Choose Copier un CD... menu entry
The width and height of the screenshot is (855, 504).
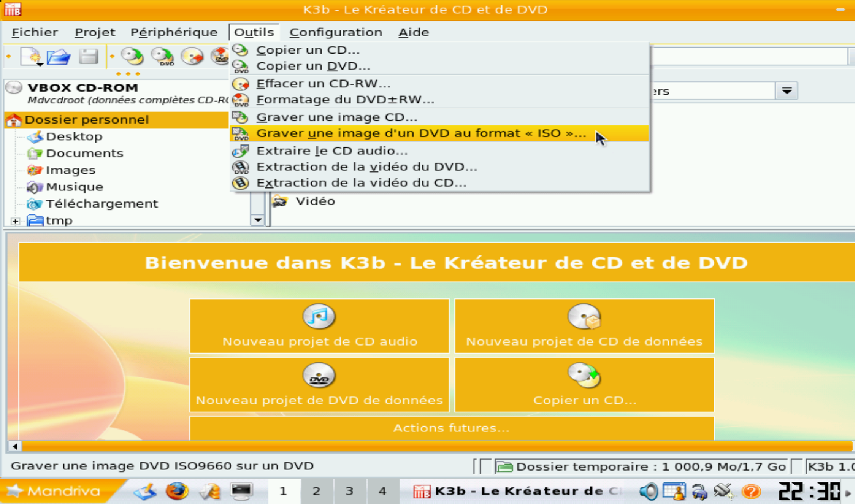tap(439, 50)
